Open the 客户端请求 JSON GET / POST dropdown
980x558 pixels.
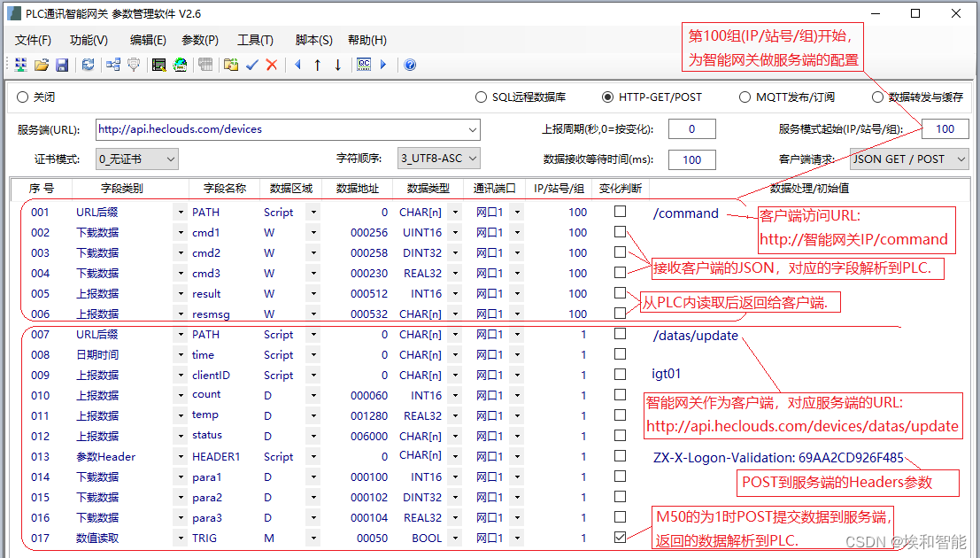(909, 159)
